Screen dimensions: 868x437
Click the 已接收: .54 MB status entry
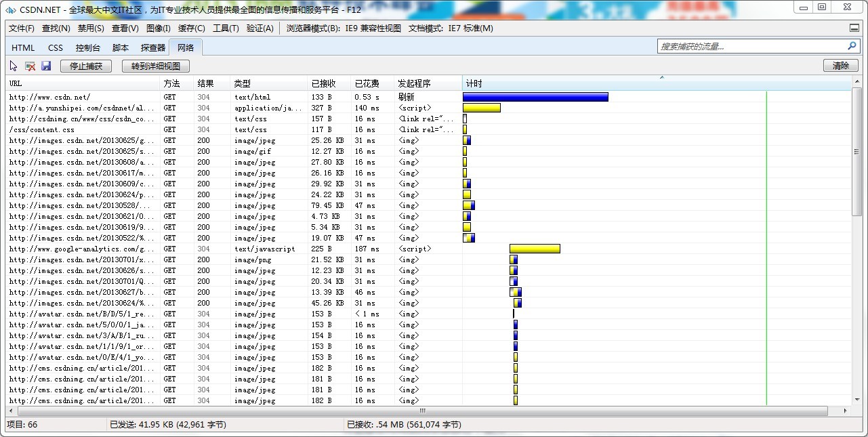click(404, 425)
